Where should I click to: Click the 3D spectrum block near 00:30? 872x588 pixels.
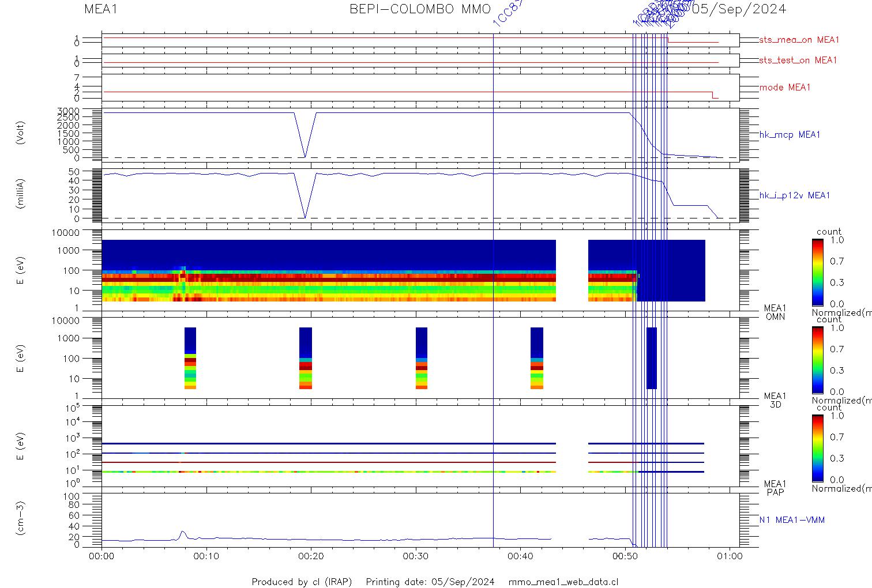tap(422, 359)
